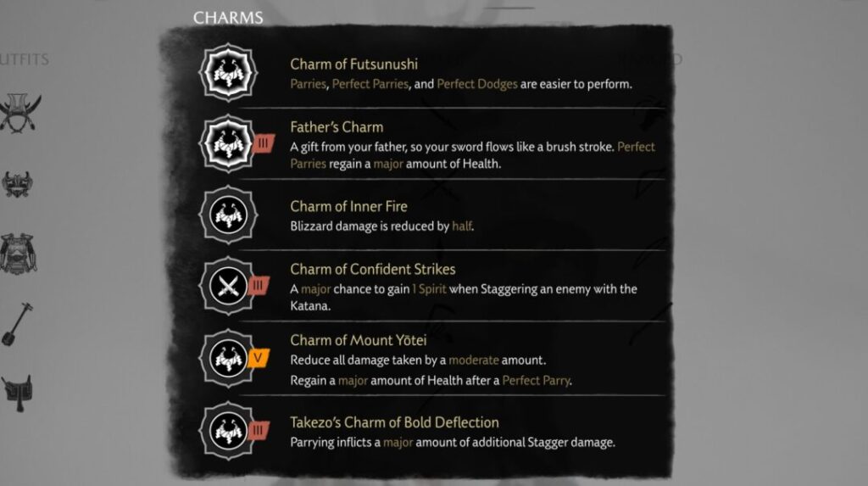Click the Charm of Mount Yōtei title text

click(359, 340)
